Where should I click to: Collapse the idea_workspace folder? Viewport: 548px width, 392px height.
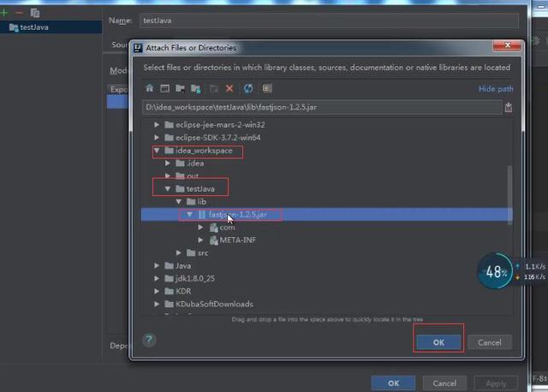pyautogui.click(x=157, y=151)
